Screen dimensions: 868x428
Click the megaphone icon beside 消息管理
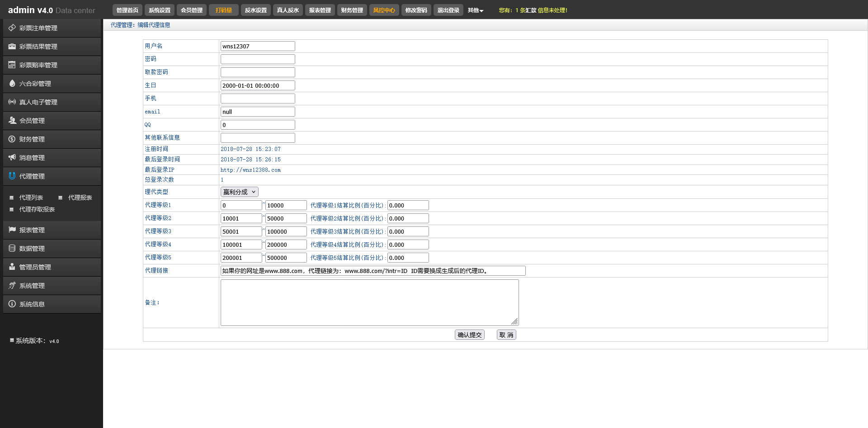[x=12, y=158]
